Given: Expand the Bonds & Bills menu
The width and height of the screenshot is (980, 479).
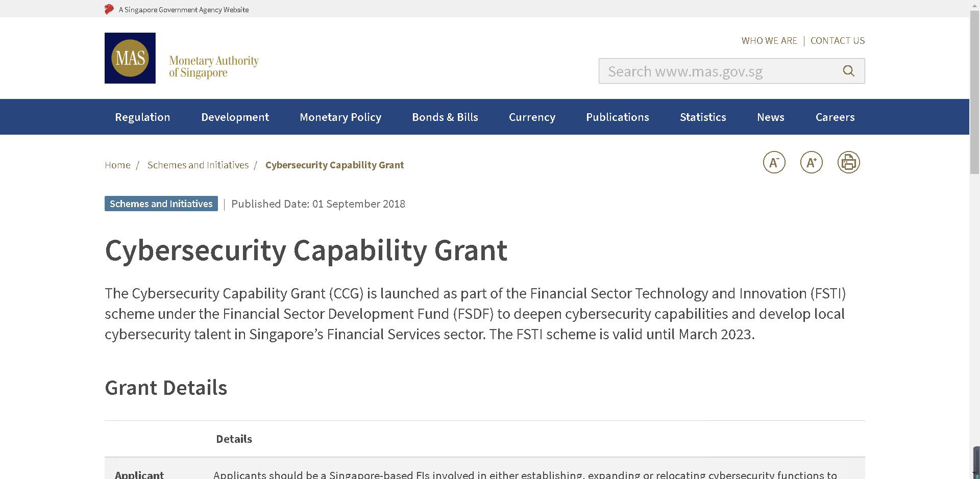Looking at the screenshot, I should [x=445, y=117].
